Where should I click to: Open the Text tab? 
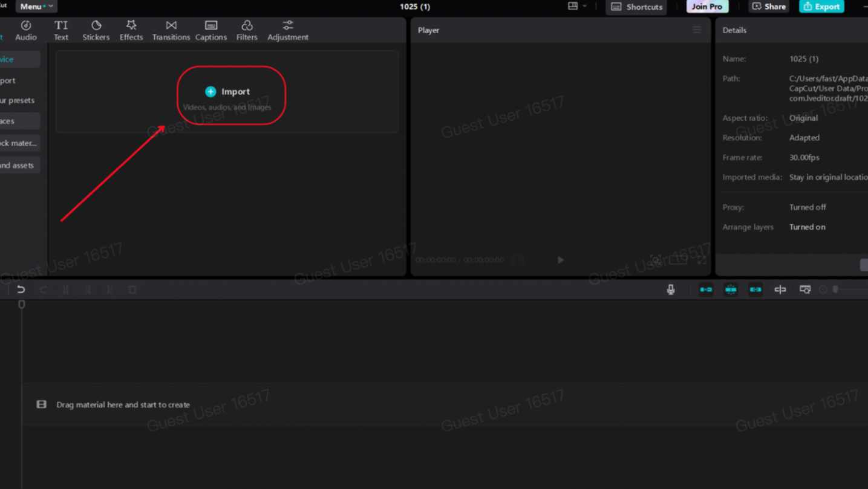(x=61, y=30)
